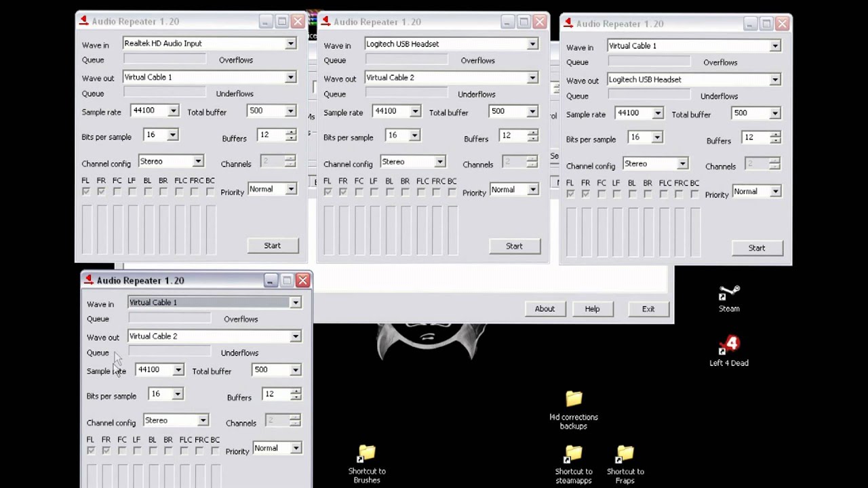The image size is (868, 488).
Task: Open Shortcut to steamapps folder icon
Action: 574,453
